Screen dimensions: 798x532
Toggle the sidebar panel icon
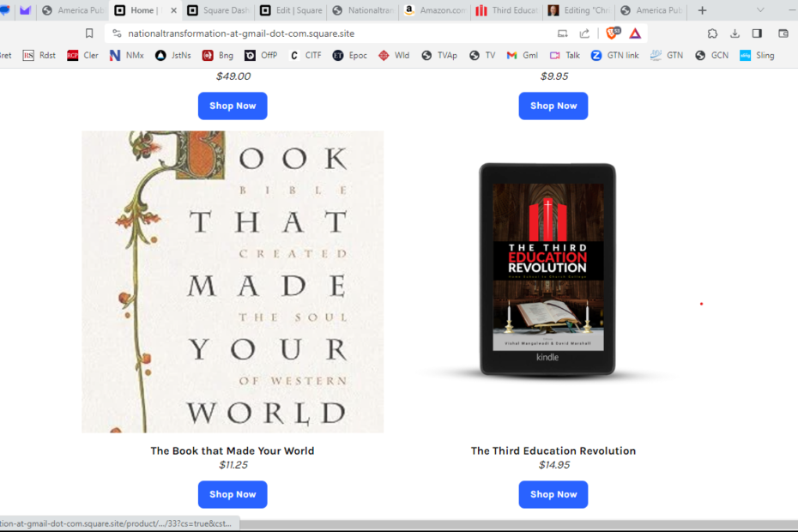(758, 33)
